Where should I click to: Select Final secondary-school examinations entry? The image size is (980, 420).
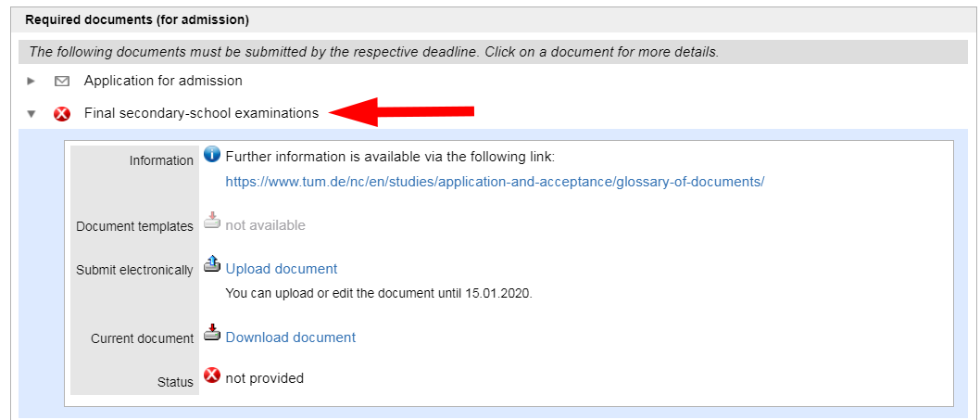[201, 113]
